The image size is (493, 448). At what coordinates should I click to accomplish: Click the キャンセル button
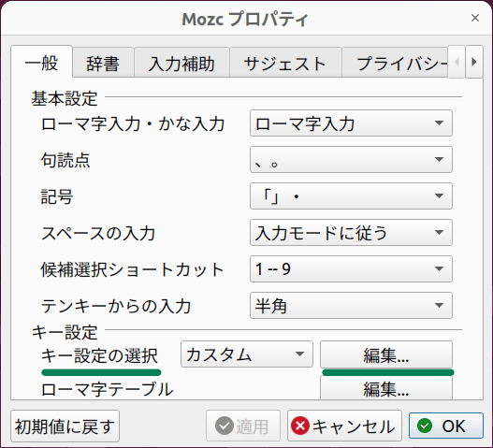click(x=344, y=426)
